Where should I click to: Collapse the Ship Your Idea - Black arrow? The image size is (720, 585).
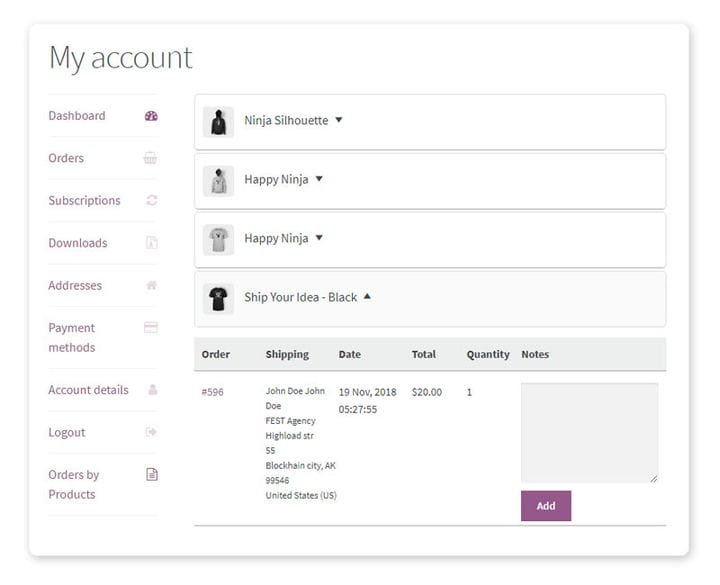point(367,297)
